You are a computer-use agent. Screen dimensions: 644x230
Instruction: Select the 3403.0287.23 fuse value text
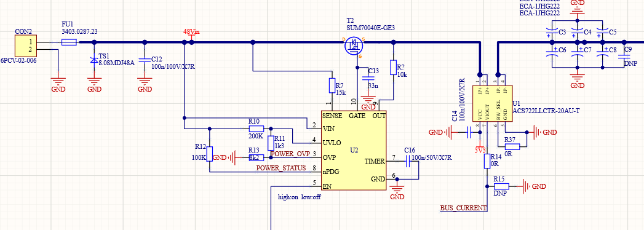[x=80, y=31]
